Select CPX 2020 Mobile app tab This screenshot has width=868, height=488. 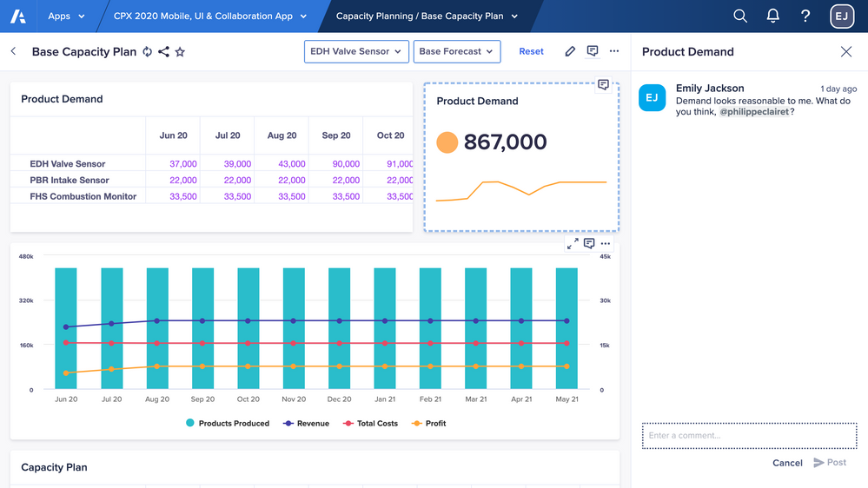[x=210, y=16]
